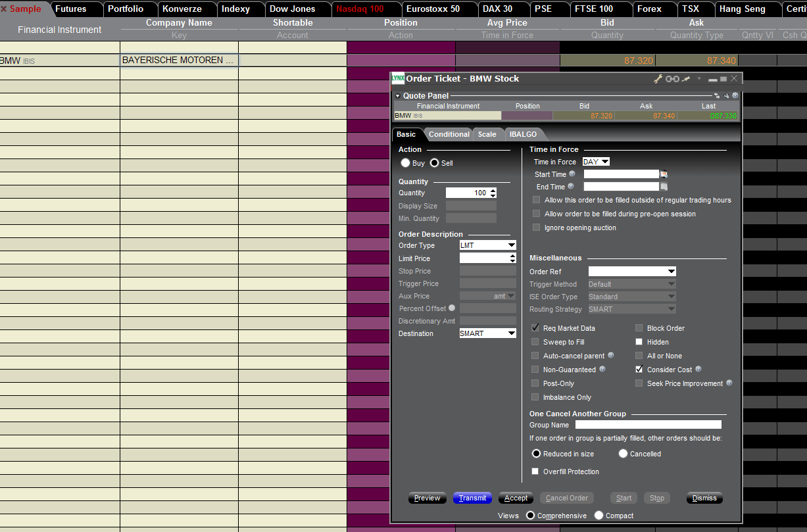Click help icon next to End Time

pos(571,186)
